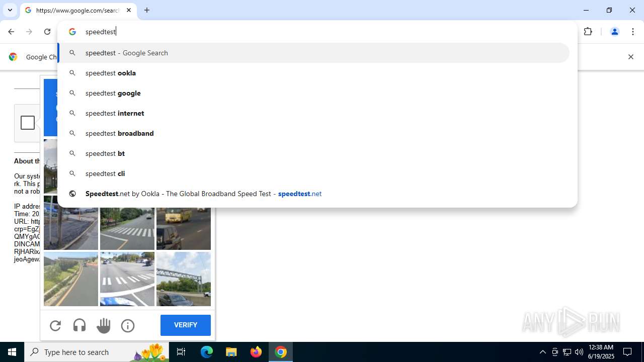The height and width of the screenshot is (362, 644).
Task: Open network status tray icon
Action: point(567,352)
